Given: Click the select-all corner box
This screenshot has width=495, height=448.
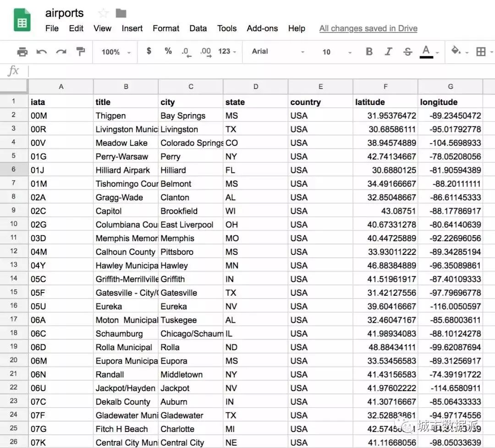Looking at the screenshot, I should pyautogui.click(x=14, y=87).
